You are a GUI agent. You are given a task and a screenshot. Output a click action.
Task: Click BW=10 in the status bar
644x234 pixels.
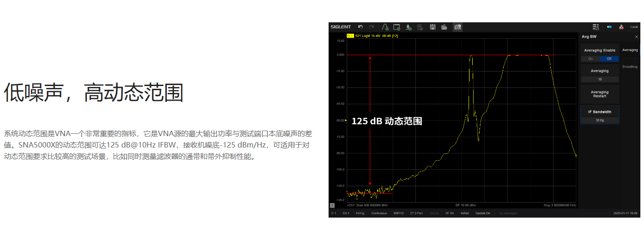click(x=399, y=213)
